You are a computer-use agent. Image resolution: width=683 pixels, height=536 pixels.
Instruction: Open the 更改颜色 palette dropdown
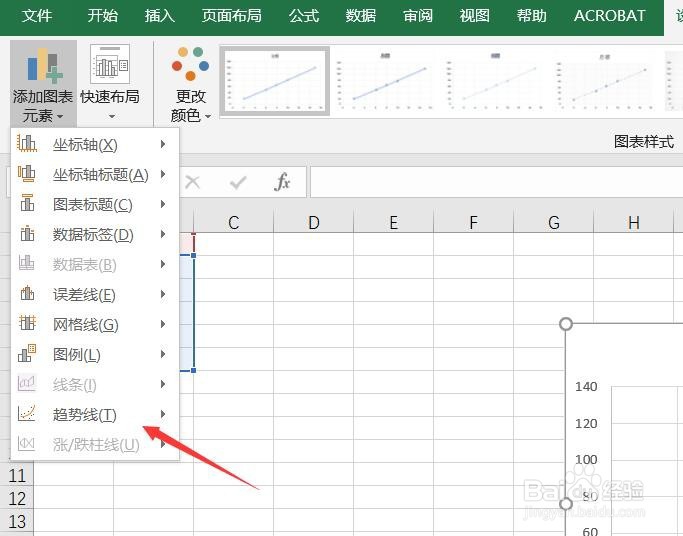[x=190, y=84]
